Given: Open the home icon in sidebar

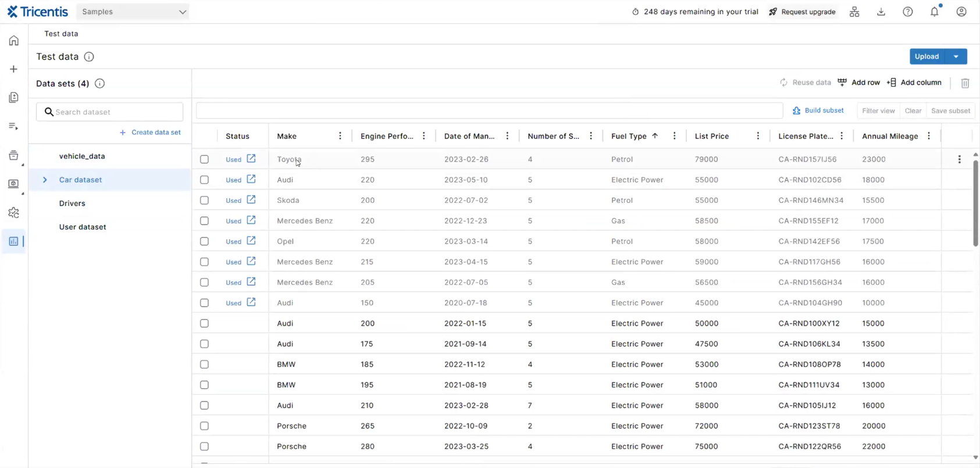Looking at the screenshot, I should (x=14, y=41).
